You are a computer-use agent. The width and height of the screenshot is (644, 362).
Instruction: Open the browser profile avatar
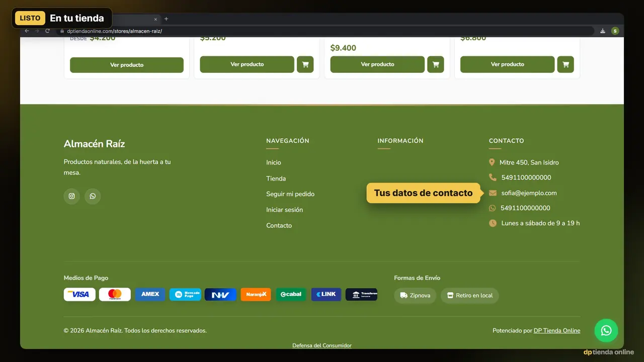(x=615, y=31)
